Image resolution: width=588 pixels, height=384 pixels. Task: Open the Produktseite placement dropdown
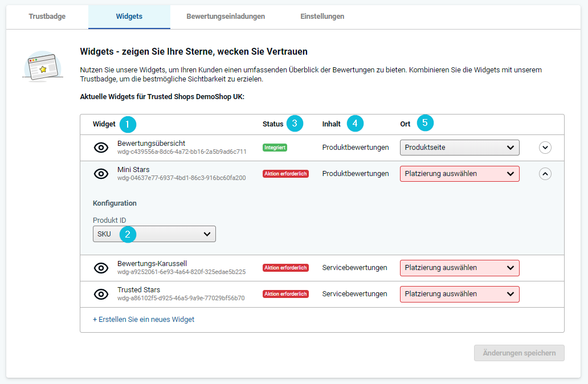(x=459, y=148)
